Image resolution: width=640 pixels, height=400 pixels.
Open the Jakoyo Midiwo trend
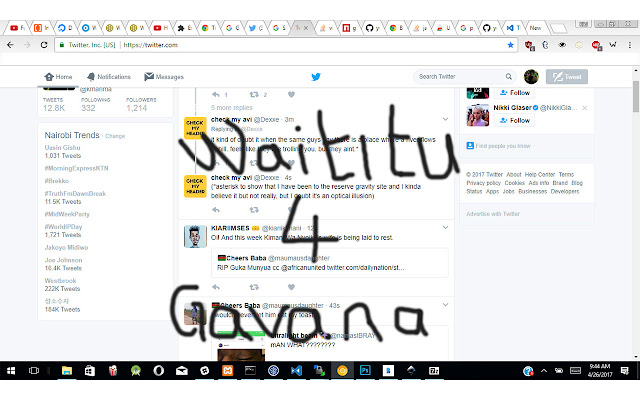pos(66,247)
